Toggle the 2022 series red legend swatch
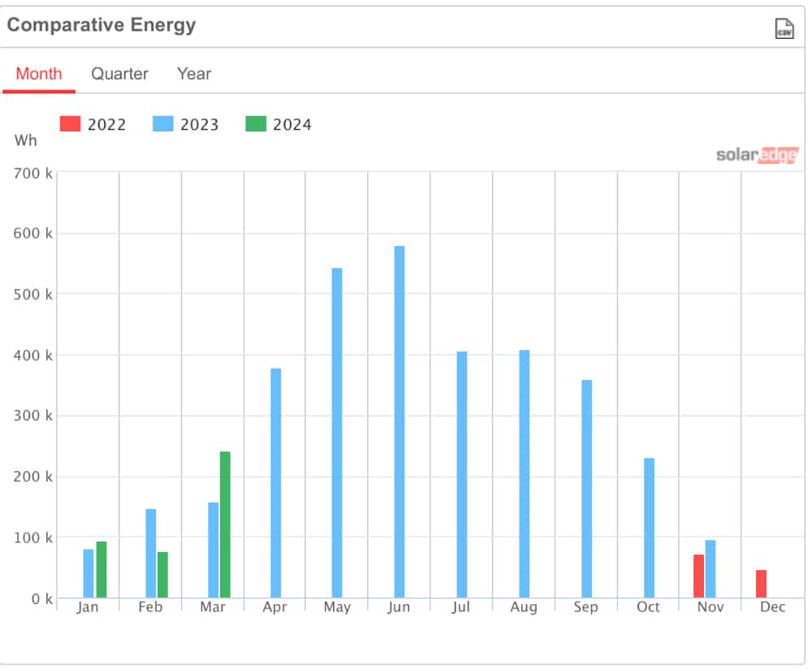This screenshot has width=812, height=669. pos(70,124)
